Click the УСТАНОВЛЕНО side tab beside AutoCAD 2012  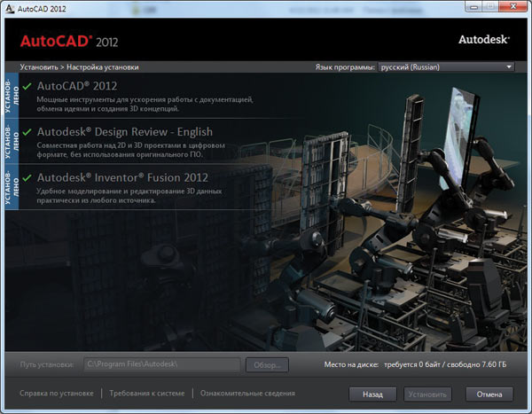click(12, 96)
